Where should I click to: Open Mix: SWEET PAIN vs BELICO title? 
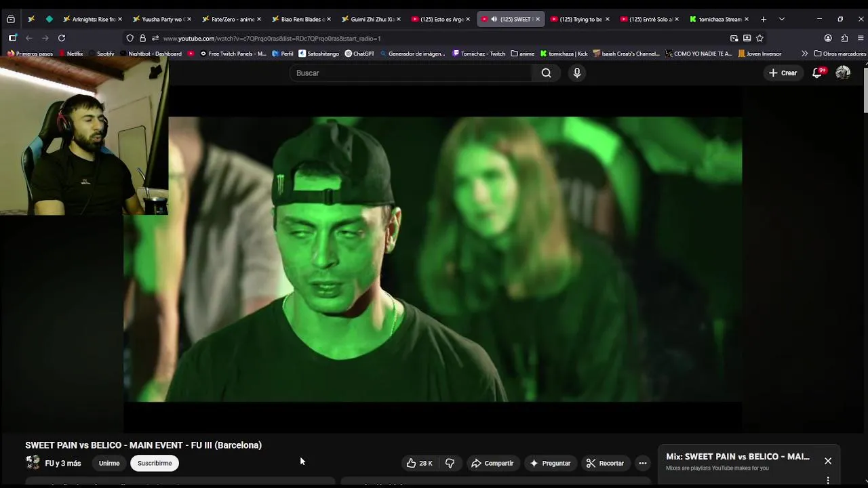coord(737,456)
